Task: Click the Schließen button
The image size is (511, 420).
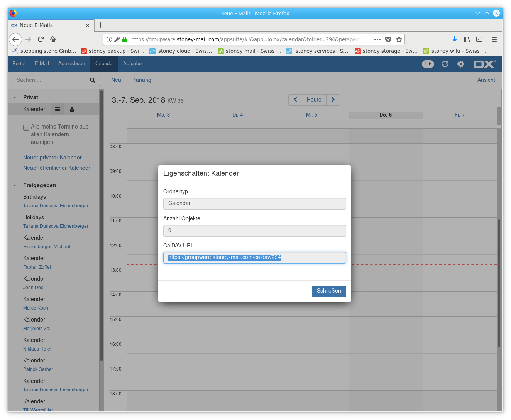Action: pos(328,291)
